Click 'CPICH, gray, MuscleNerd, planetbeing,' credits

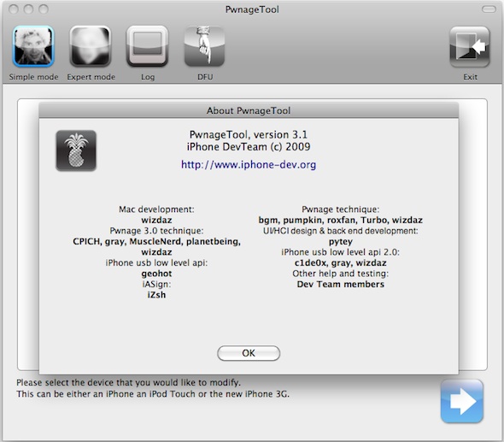(156, 242)
